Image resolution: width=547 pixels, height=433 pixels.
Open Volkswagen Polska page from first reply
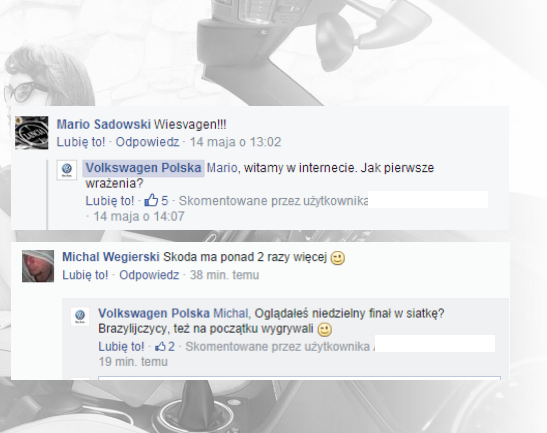click(143, 168)
